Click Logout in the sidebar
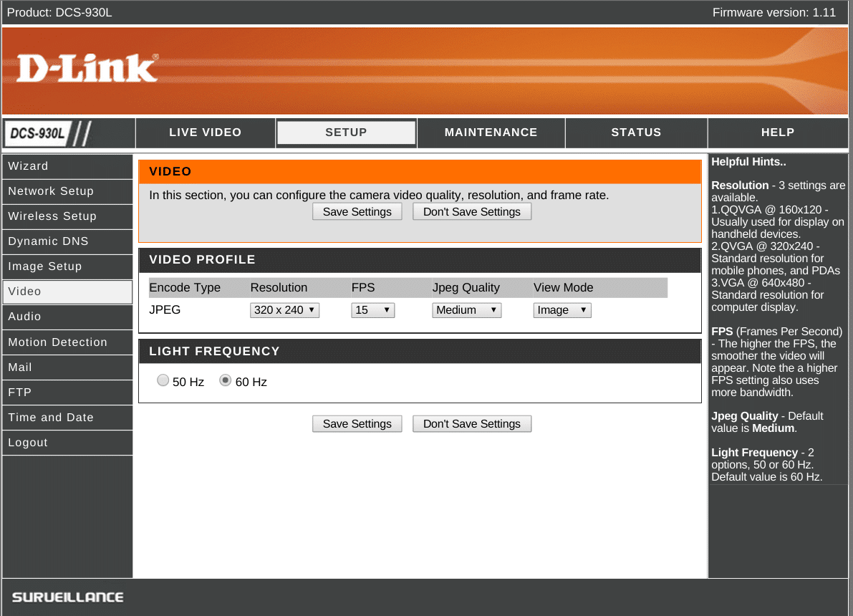Viewport: 853px width, 616px height. click(x=67, y=443)
